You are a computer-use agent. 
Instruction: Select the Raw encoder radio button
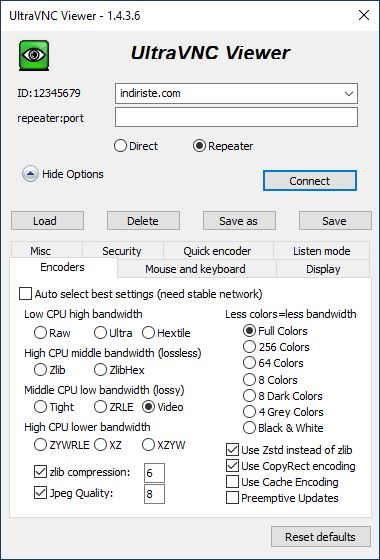click(x=40, y=333)
